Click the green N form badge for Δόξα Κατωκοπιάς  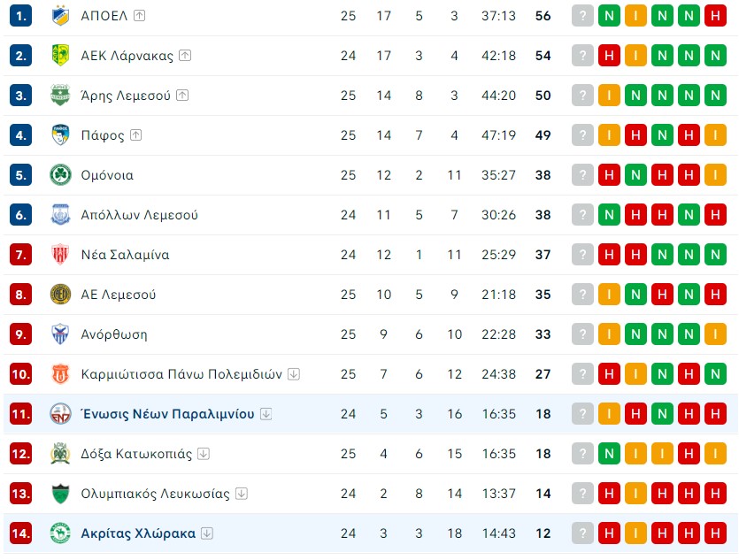tap(609, 454)
